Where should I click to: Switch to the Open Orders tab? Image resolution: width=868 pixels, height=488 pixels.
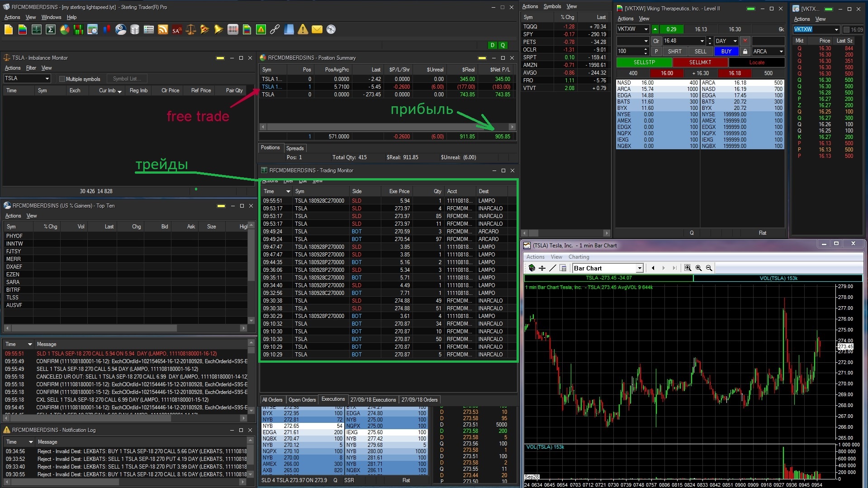(x=302, y=400)
